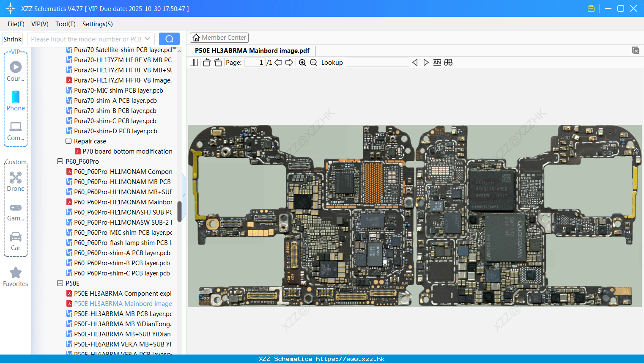Zoom out of the PDF
The height and width of the screenshot is (363, 644).
pos(313,63)
